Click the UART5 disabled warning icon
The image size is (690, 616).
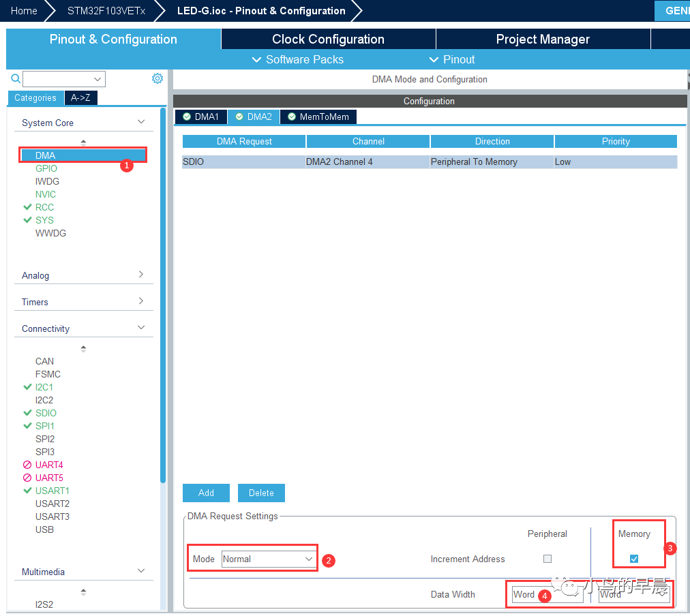click(27, 478)
